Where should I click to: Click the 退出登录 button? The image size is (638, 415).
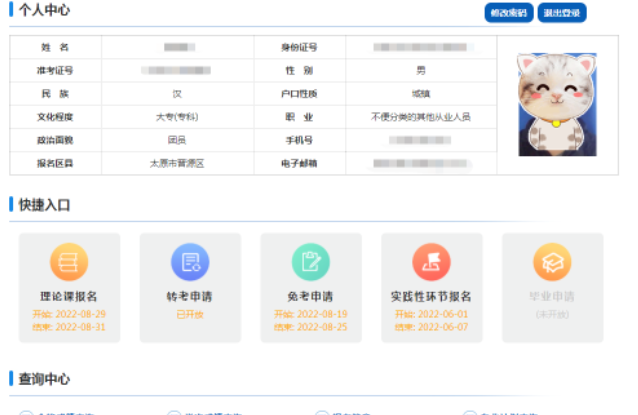click(562, 13)
